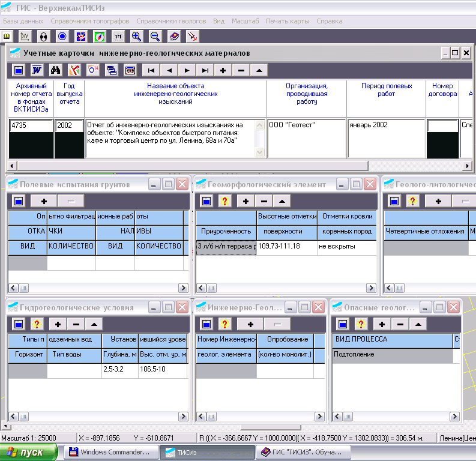Open Печать карты menu
The height and width of the screenshot is (461, 476).
[288, 21]
